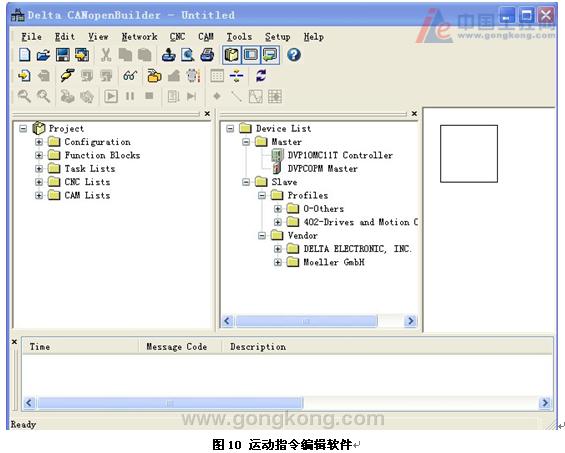Collapse the Slave folder
565x453 pixels.
click(x=246, y=182)
